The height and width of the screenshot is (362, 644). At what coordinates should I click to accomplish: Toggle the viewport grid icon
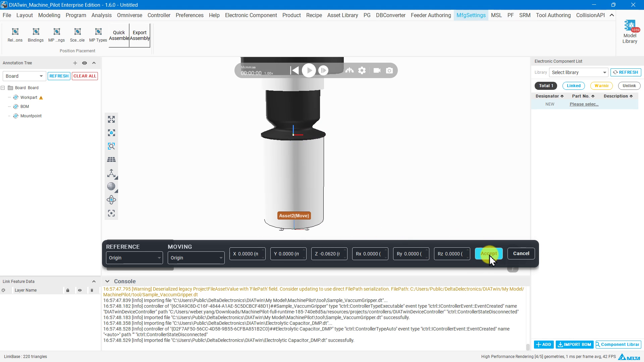click(111, 160)
